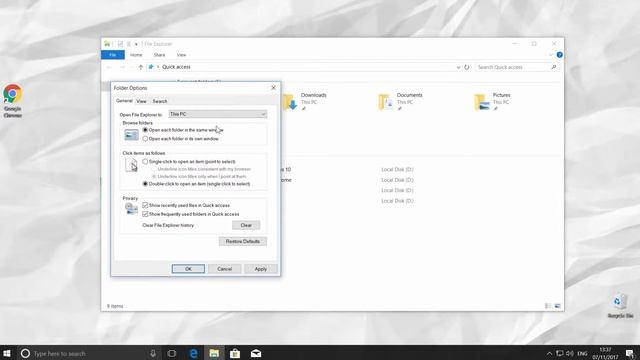Open the Documents folder icon
This screenshot has width=640, height=360.
point(386,102)
